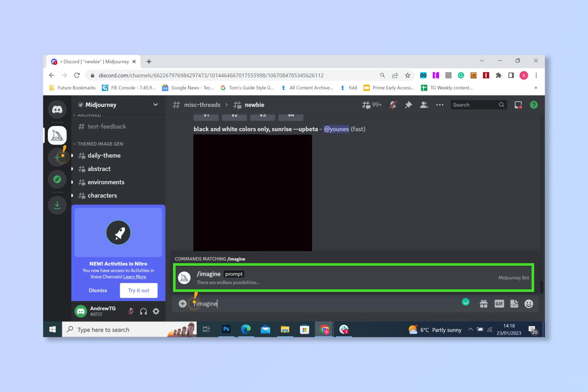Open the tab search chevron in title bar
Image resolution: width=588 pixels, height=392 pixels.
pos(482,61)
